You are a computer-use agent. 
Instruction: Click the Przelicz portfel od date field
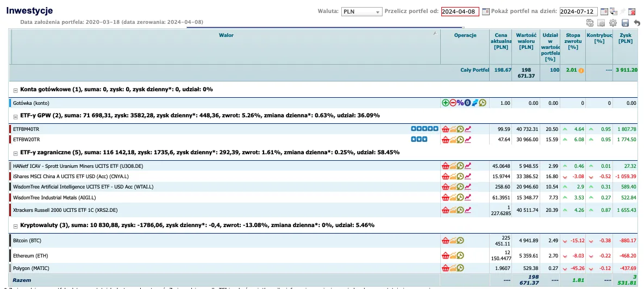tap(460, 11)
